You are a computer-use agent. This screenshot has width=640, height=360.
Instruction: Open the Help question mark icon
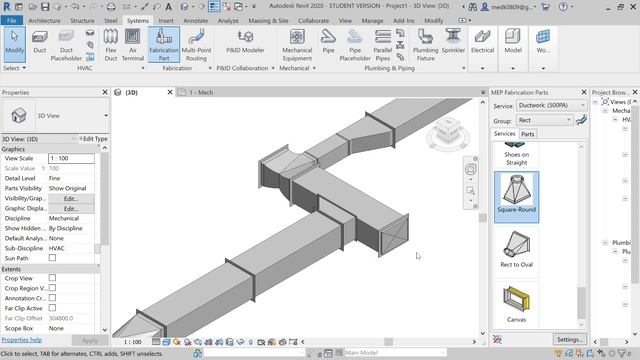[x=563, y=7]
